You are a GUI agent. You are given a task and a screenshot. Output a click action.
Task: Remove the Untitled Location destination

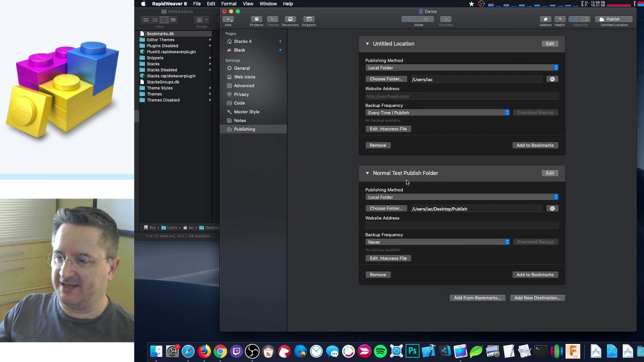click(x=378, y=145)
